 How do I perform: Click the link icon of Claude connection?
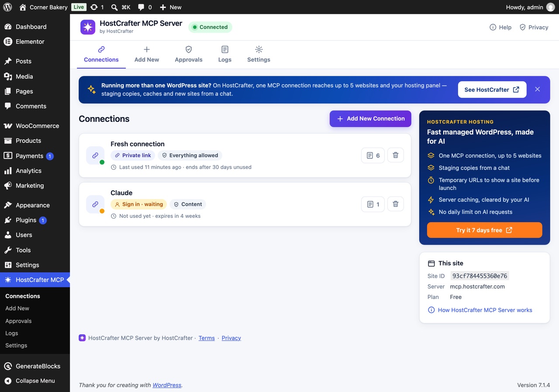(x=95, y=204)
